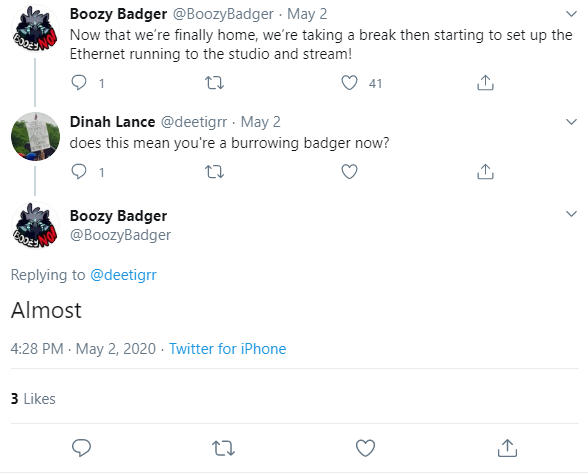Reply to Dinah Lance's burrowing badger tweet
Image resolution: width=588 pixels, height=473 pixels.
point(79,172)
